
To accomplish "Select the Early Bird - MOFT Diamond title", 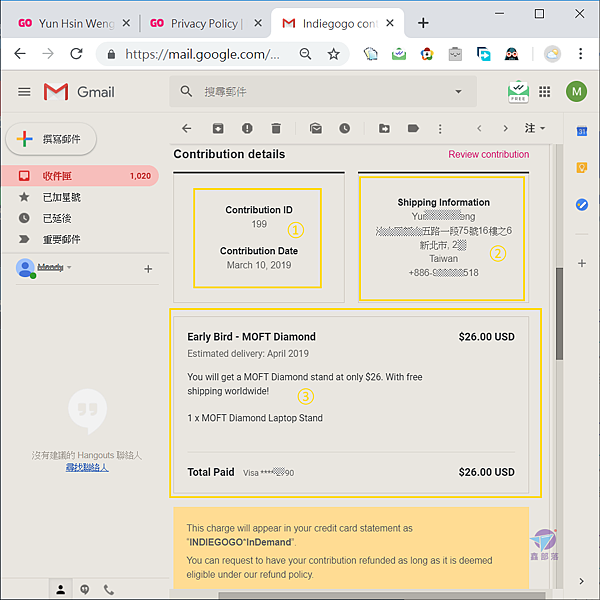I will coord(251,337).
